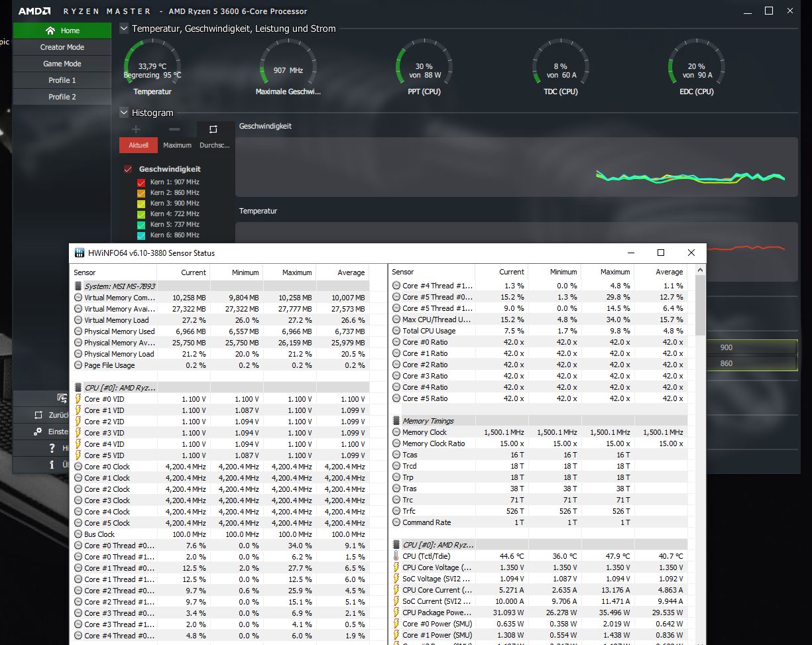The width and height of the screenshot is (812, 645).
Task: Select the Memory Clock Ratio row
Action: tap(538, 443)
